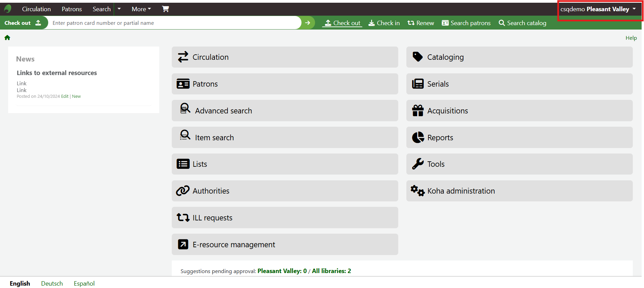Click the Check out upload icon in toolbar

point(328,23)
